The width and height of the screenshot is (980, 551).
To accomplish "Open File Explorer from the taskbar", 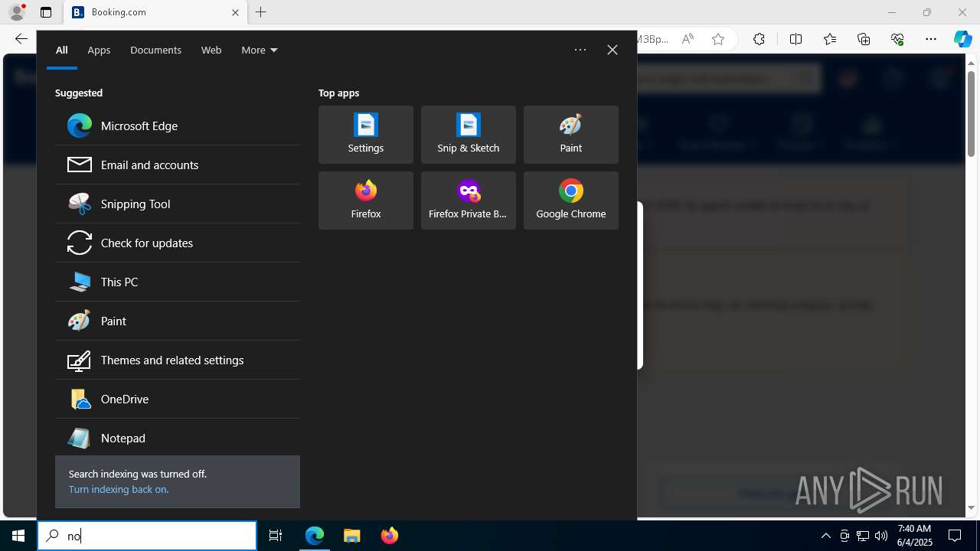I will point(352,536).
